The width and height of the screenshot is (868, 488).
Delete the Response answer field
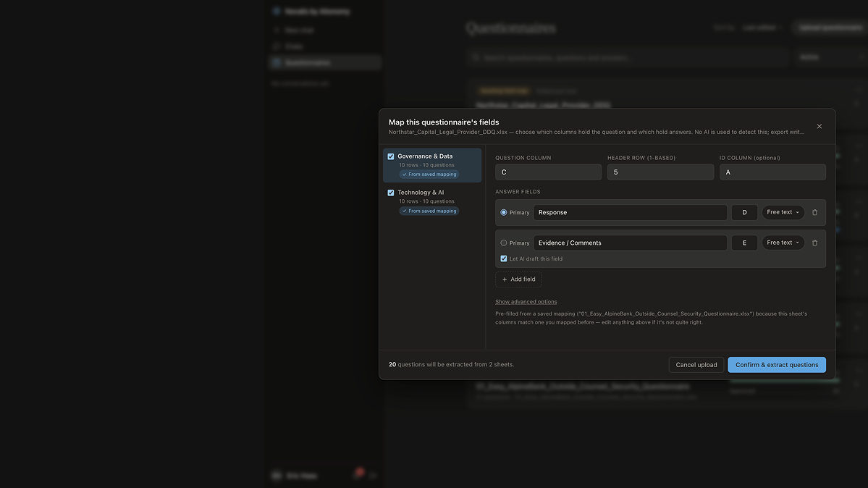(x=814, y=212)
